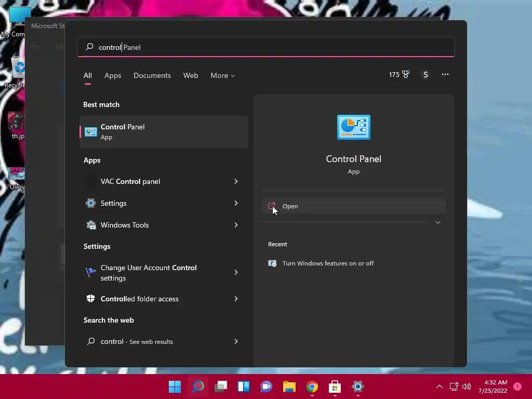Expand Controlled folder access result arrow

[236, 299]
